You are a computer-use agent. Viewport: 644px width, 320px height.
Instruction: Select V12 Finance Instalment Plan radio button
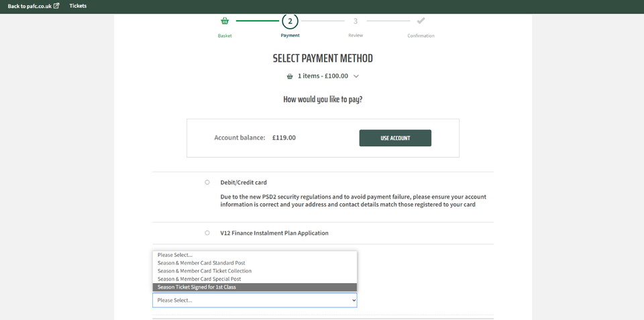(x=207, y=233)
